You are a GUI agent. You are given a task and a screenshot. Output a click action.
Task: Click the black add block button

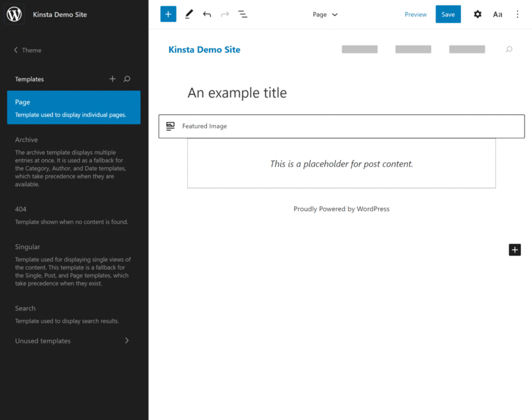[514, 250]
